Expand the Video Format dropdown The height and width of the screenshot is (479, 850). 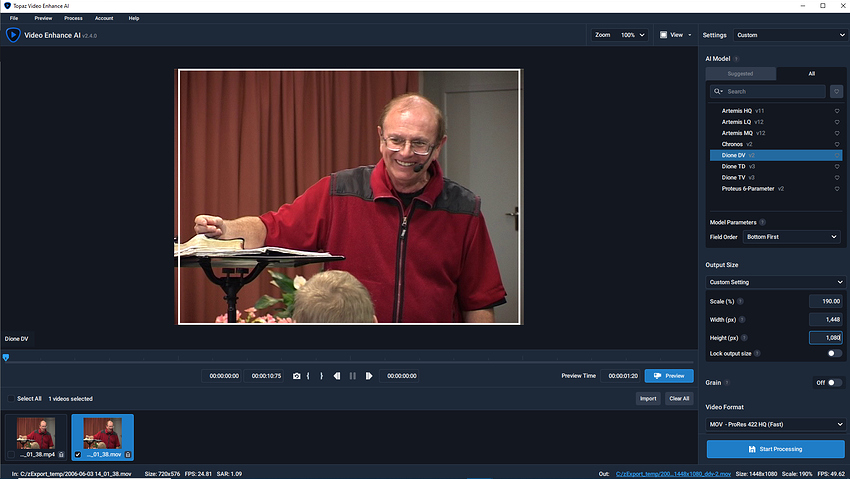tap(776, 424)
